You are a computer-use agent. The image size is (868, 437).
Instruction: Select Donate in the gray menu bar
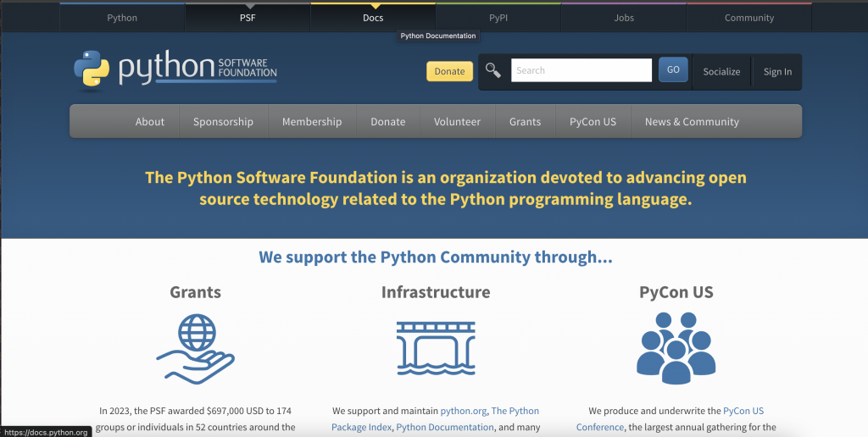pyautogui.click(x=388, y=122)
